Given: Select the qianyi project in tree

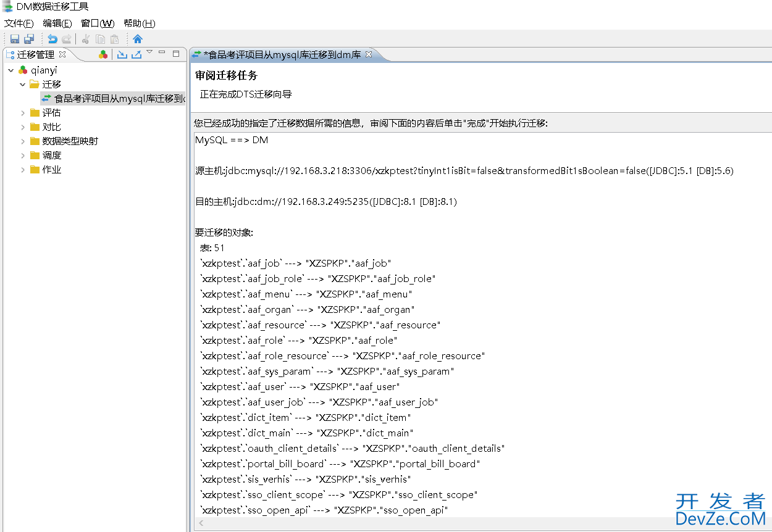Looking at the screenshot, I should (x=44, y=70).
